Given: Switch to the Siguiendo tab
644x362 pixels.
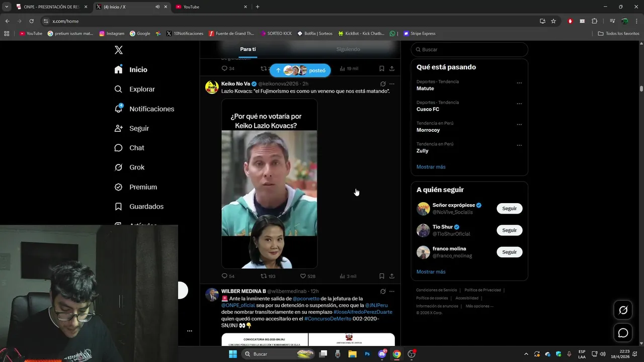Looking at the screenshot, I should pos(348,49).
